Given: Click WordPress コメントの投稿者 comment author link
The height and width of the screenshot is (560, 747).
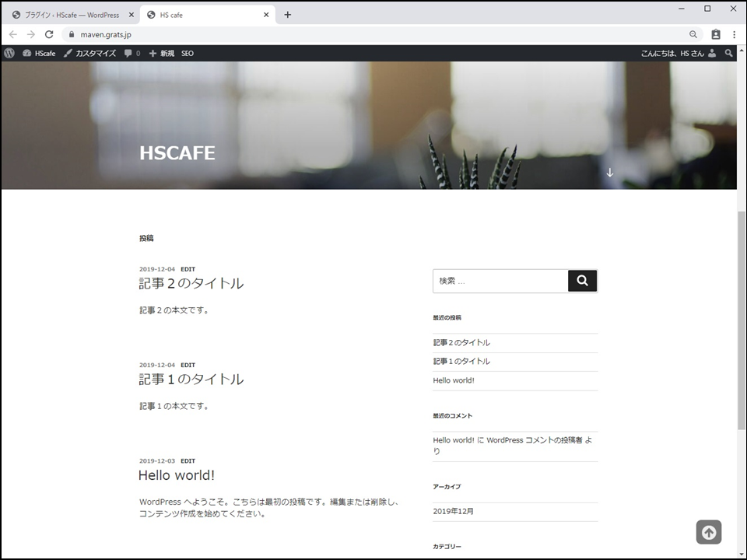Looking at the screenshot, I should pyautogui.click(x=534, y=440).
